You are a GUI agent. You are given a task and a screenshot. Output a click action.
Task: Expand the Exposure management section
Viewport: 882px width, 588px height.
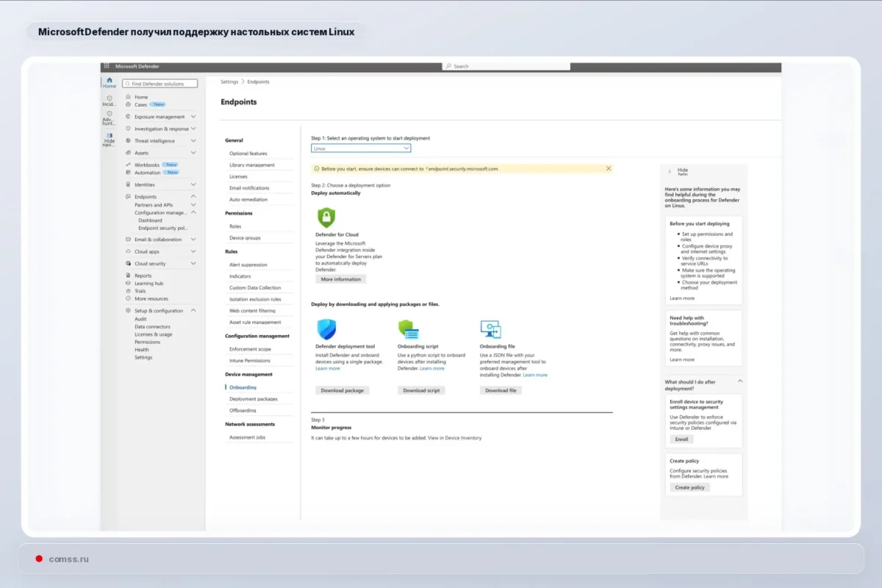pos(193,116)
